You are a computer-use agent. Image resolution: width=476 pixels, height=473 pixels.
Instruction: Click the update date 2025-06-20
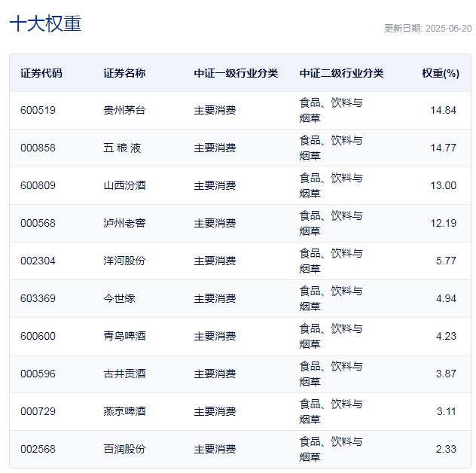point(449,29)
